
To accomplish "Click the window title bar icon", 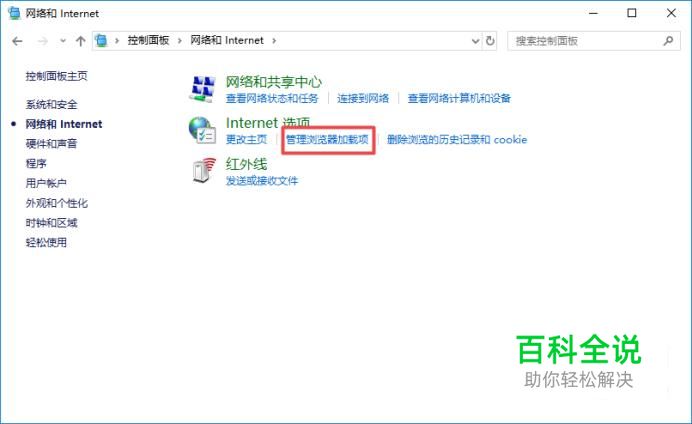I will [14, 13].
